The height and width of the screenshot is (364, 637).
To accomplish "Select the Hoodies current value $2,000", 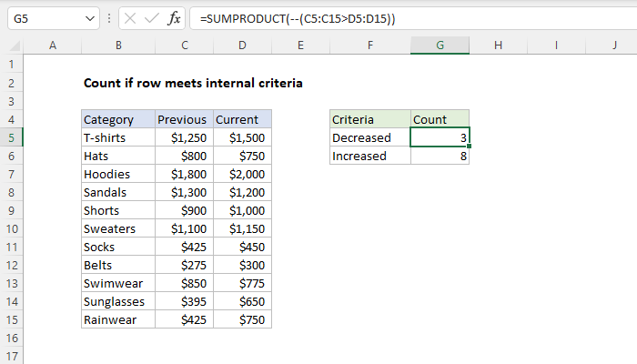I will [x=242, y=174].
